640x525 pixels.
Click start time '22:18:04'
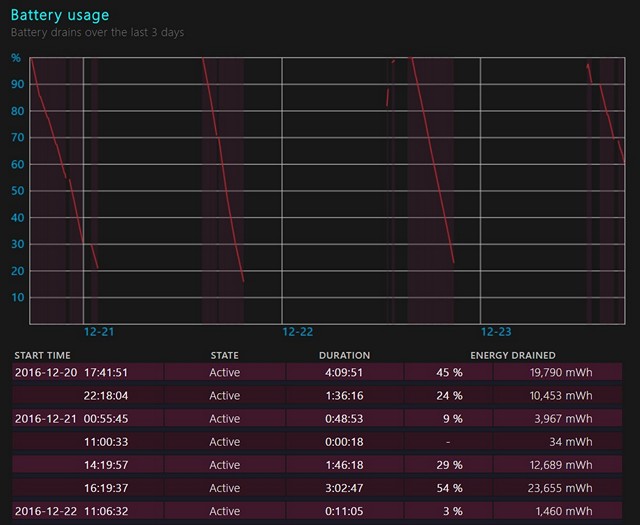click(106, 396)
